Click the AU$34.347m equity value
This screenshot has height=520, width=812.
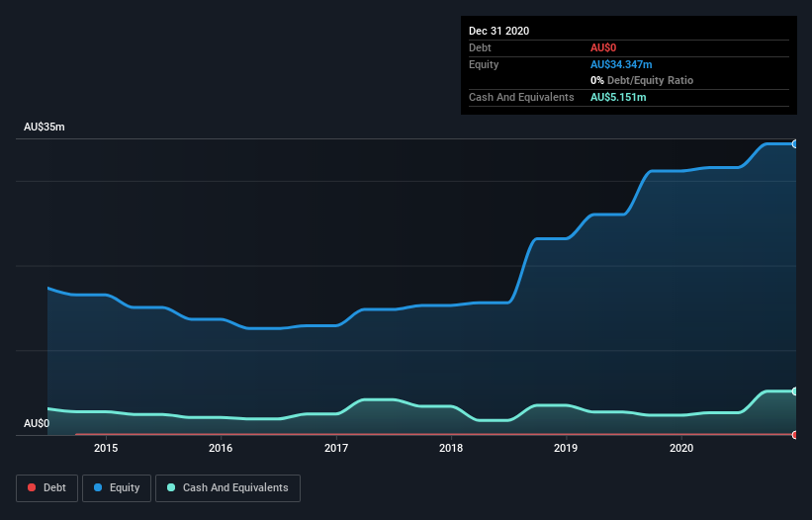[621, 64]
